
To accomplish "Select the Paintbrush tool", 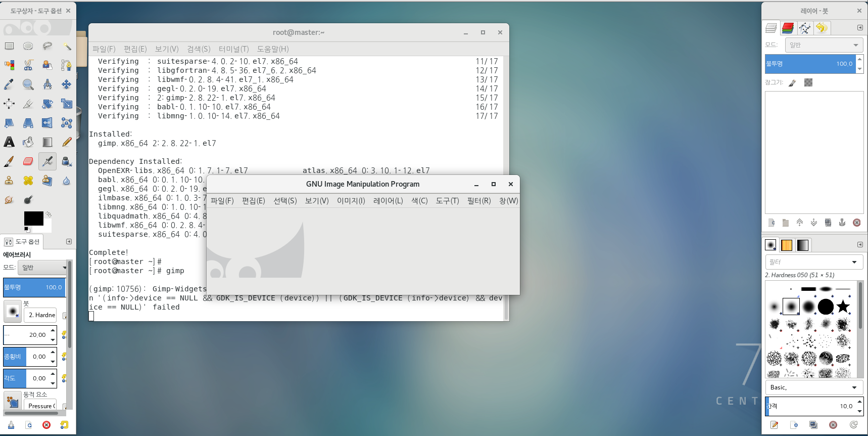I will [9, 161].
